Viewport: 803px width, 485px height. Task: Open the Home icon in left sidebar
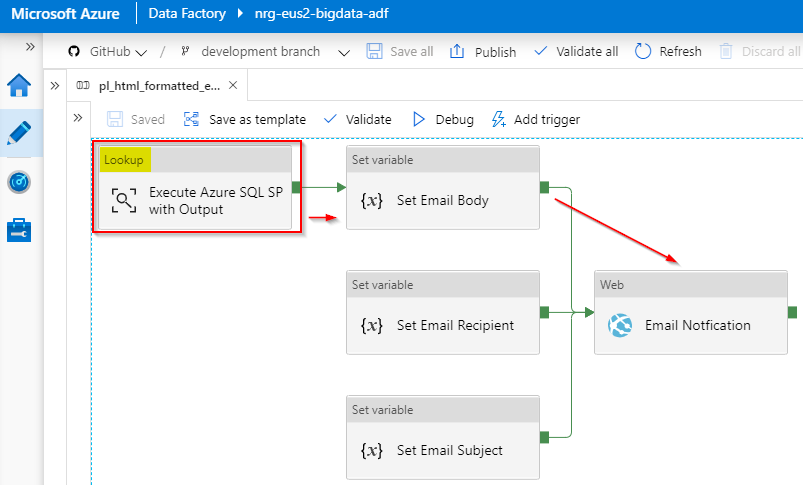19,85
